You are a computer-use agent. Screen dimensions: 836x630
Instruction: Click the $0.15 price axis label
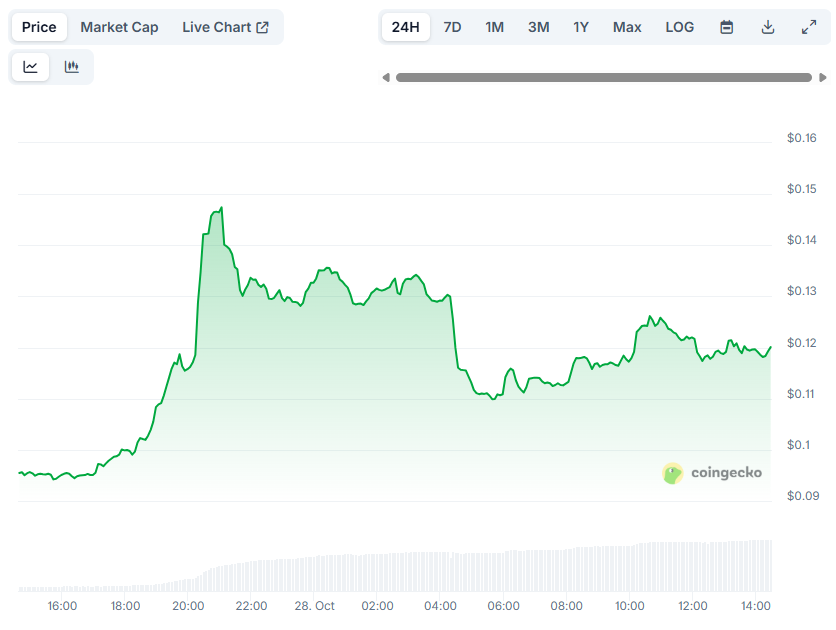(801, 189)
